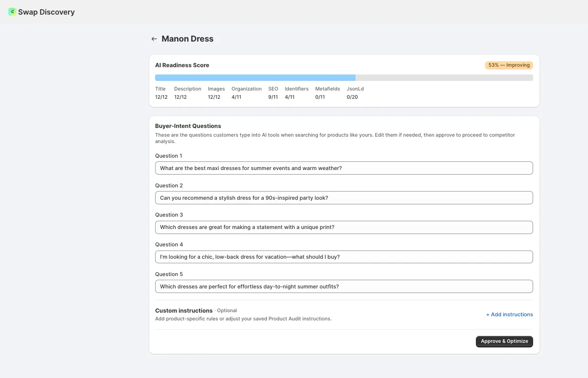The height and width of the screenshot is (378, 588).
Task: Click the JsonLd 0/20 score
Action: click(x=355, y=93)
